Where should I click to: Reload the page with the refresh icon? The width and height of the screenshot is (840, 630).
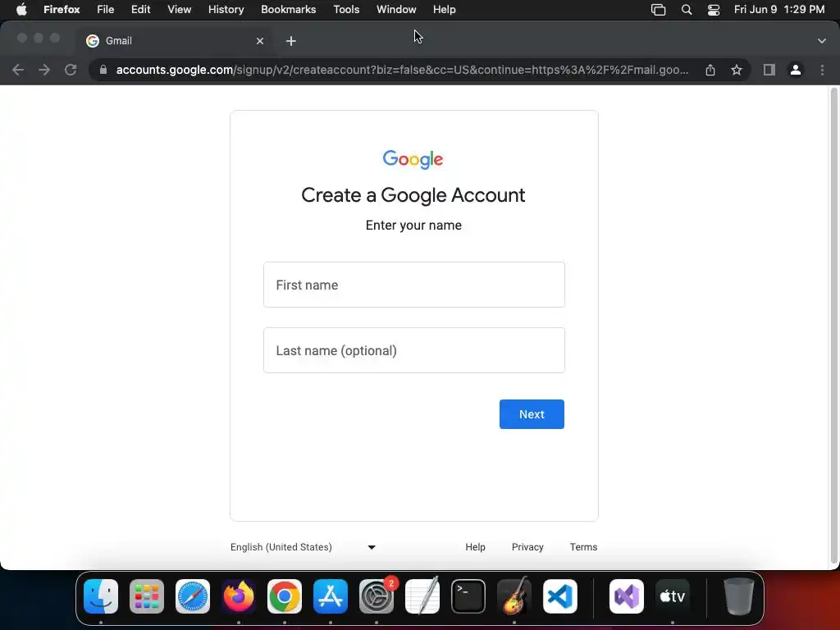(x=71, y=70)
